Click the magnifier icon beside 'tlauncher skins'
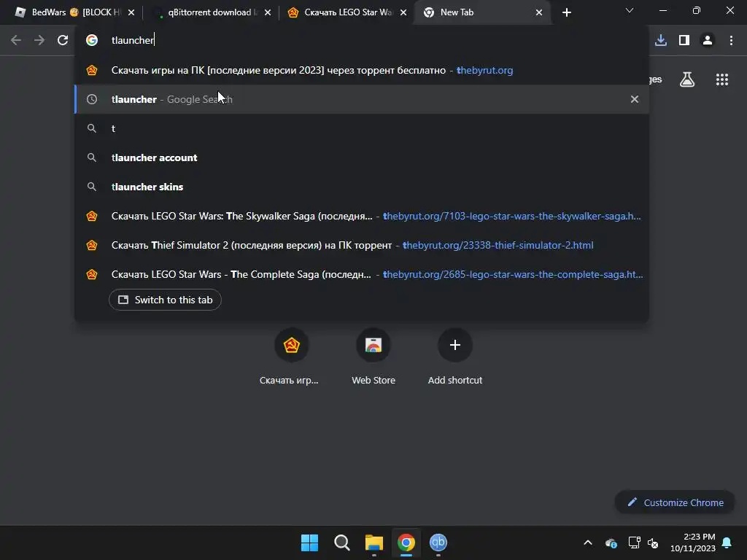This screenshot has width=747, height=560. click(91, 187)
